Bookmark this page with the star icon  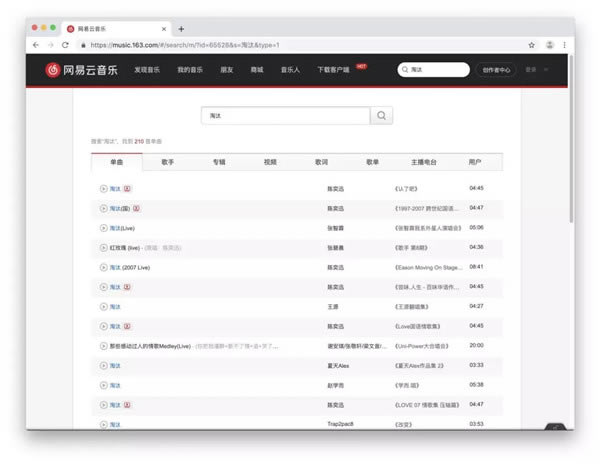pyautogui.click(x=531, y=45)
